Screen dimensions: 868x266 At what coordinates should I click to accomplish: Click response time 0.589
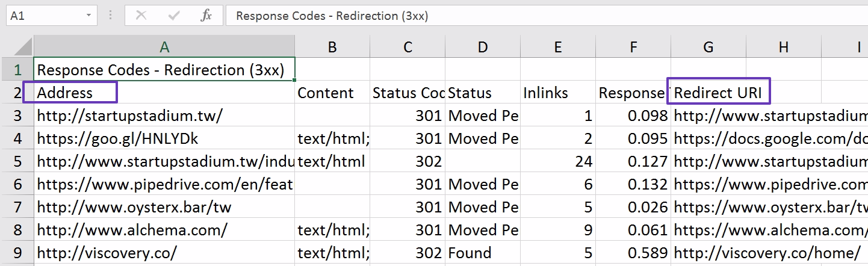tap(633, 252)
